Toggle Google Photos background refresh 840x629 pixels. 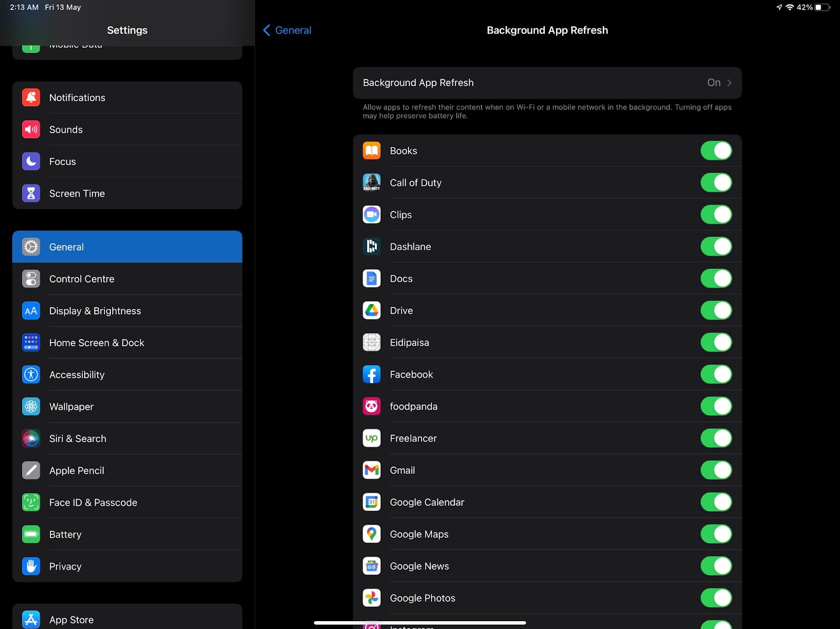click(x=716, y=599)
